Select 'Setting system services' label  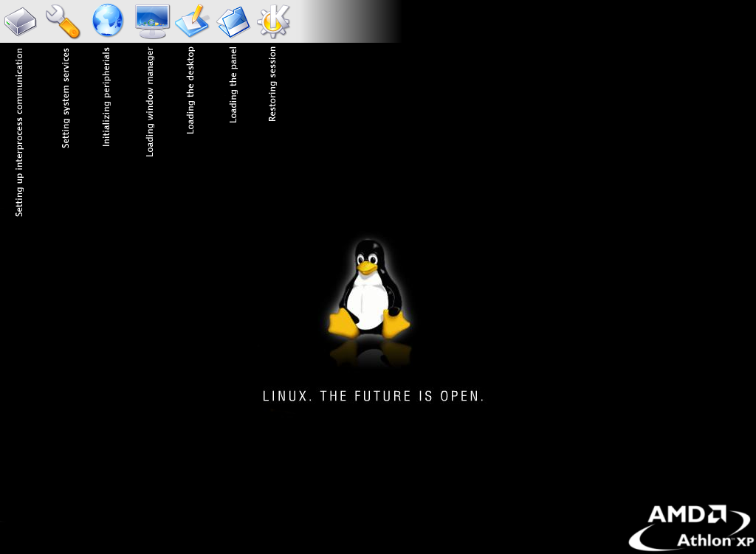[x=66, y=98]
